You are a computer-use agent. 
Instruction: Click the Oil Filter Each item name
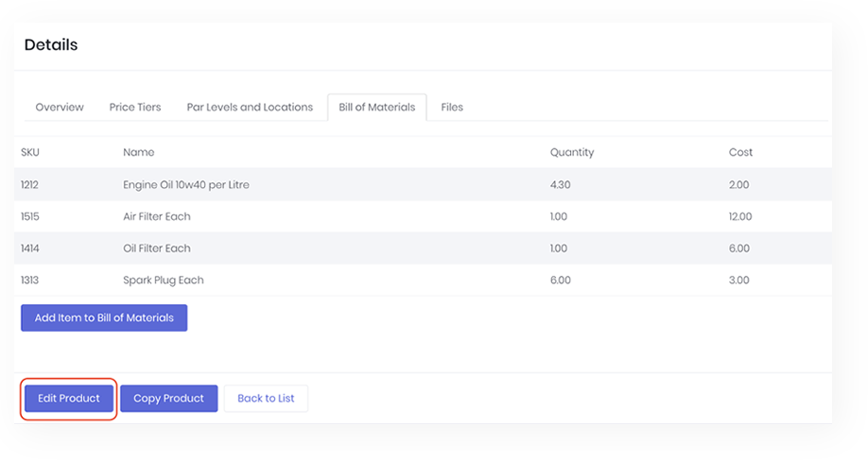point(157,248)
